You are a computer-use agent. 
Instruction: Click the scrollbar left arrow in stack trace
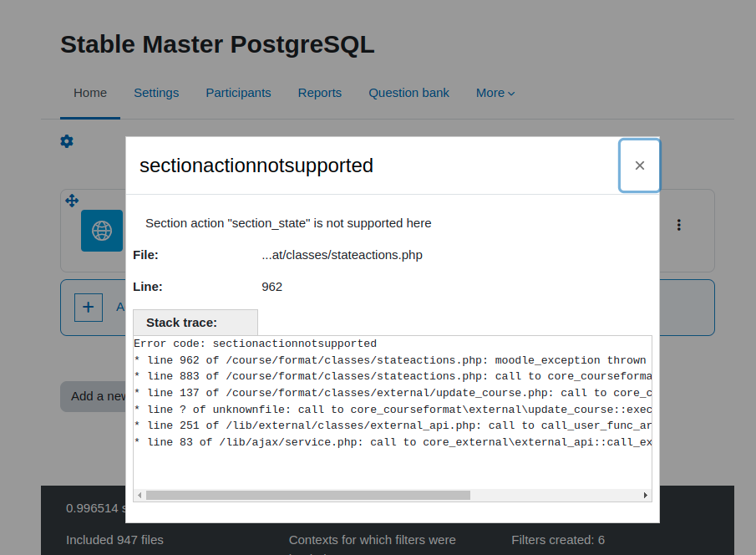tap(140, 495)
